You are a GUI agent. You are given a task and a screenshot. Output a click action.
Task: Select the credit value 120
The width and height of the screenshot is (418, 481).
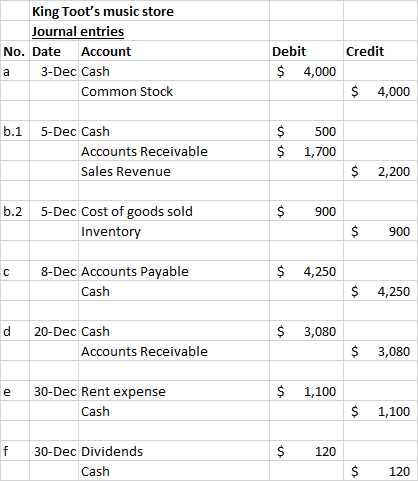click(380, 471)
